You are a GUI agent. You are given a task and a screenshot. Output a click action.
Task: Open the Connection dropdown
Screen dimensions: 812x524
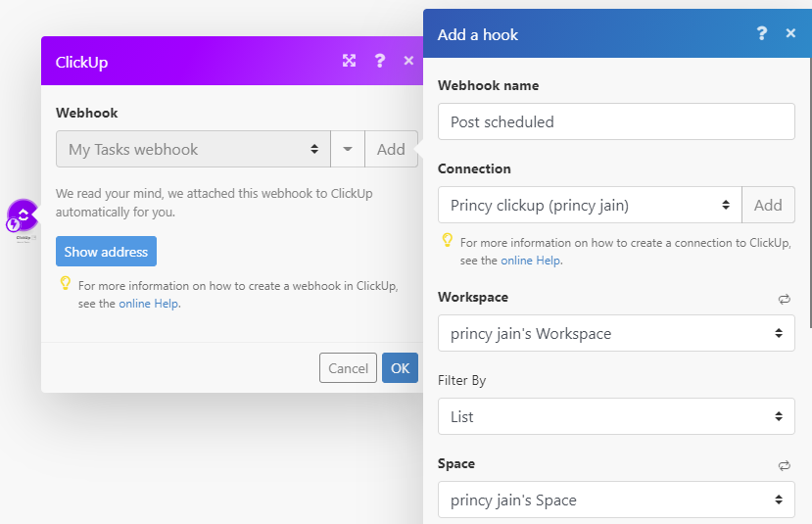point(590,205)
